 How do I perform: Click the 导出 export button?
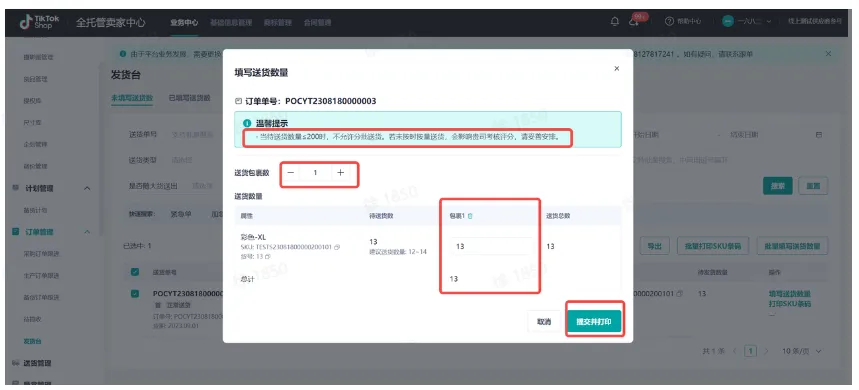click(x=655, y=246)
